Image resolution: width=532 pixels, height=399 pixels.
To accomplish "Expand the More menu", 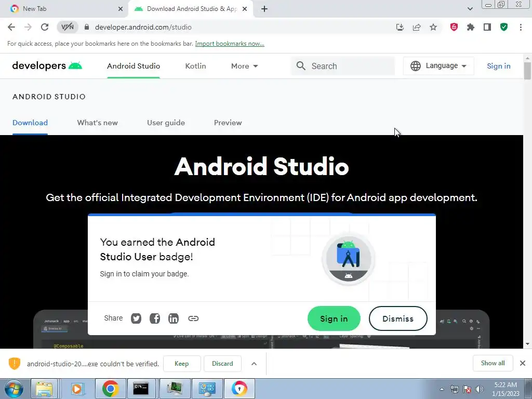I will 244,66.
